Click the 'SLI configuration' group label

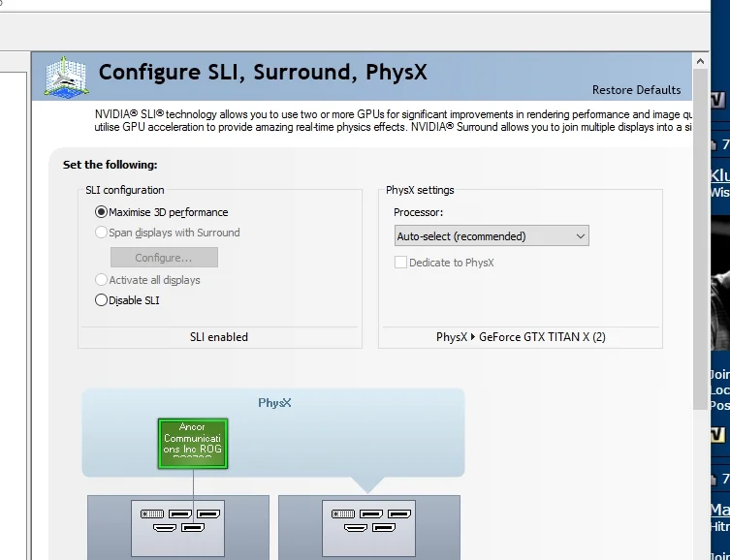(125, 190)
